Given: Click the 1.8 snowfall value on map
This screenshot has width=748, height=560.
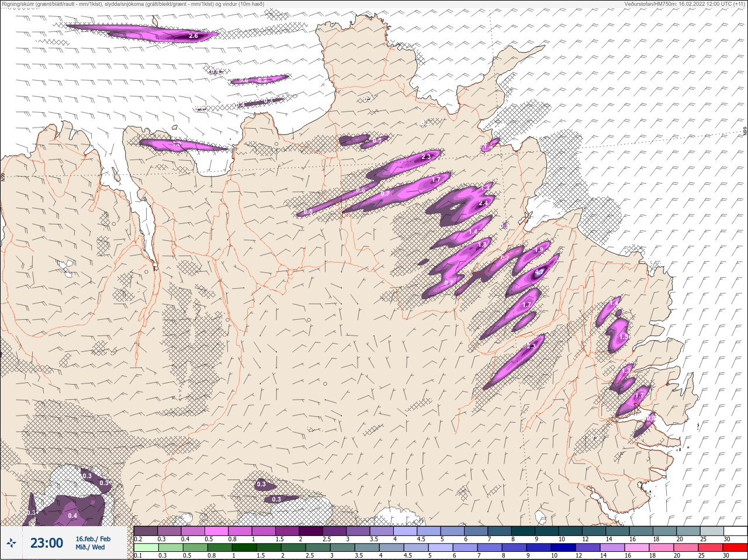Looking at the screenshot, I should tap(483, 244).
